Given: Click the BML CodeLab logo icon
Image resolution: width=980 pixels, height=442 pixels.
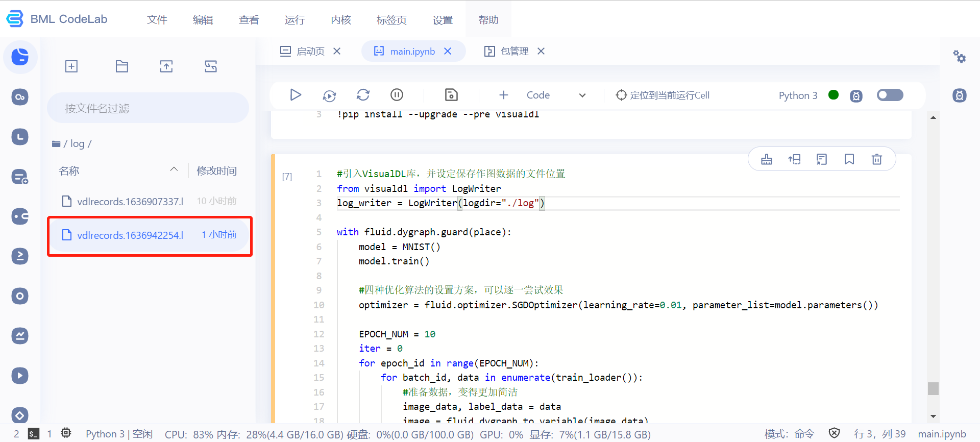Looking at the screenshot, I should 15,19.
